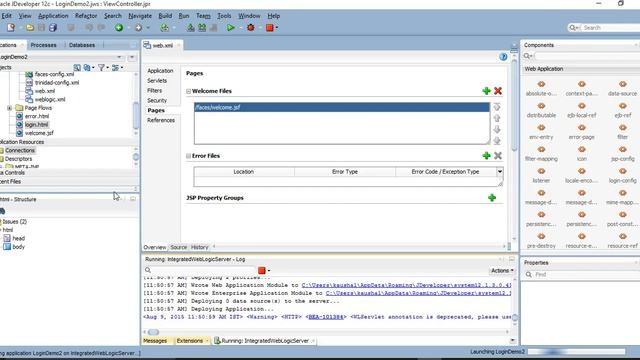Viewport: 640px width, 360px height.
Task: Select the Extensions log tab
Action: click(189, 340)
